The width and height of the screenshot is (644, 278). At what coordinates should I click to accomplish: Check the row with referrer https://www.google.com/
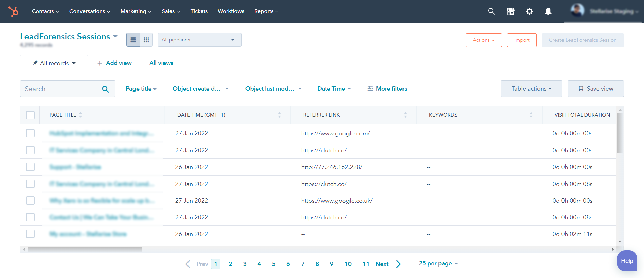[30, 133]
